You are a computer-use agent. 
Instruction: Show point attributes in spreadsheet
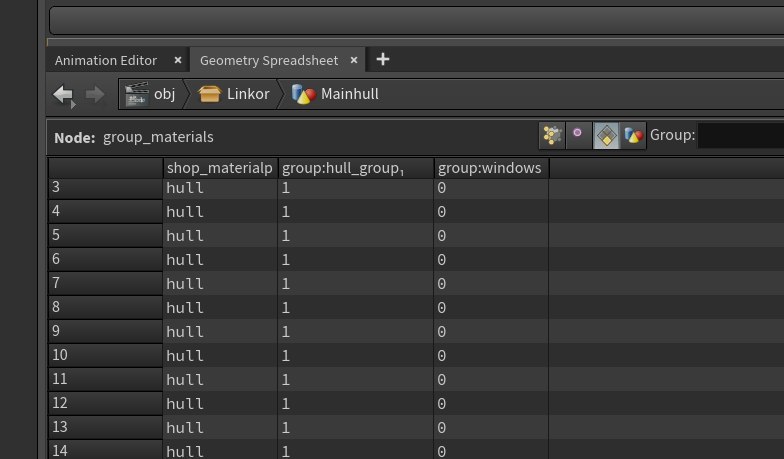pyautogui.click(x=552, y=135)
